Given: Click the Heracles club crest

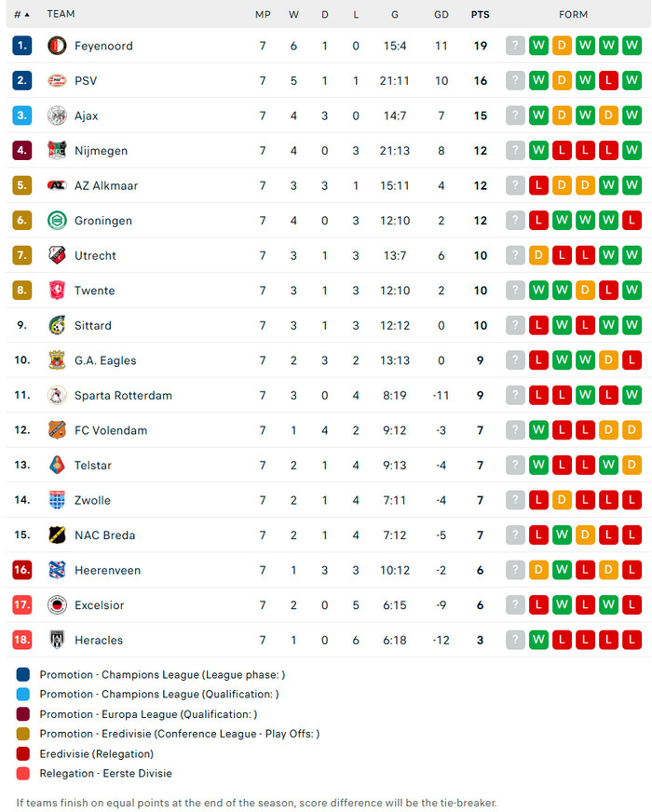Looking at the screenshot, I should pyautogui.click(x=57, y=640).
